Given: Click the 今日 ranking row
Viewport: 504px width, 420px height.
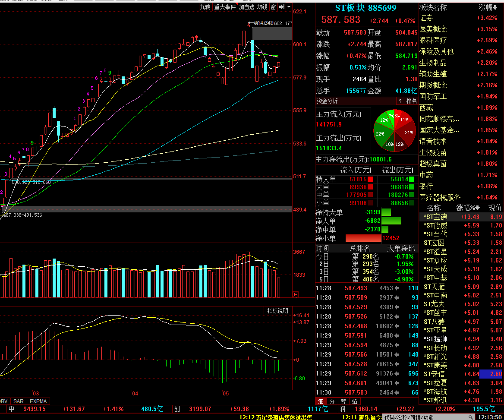Looking at the screenshot, I should click(367, 257).
